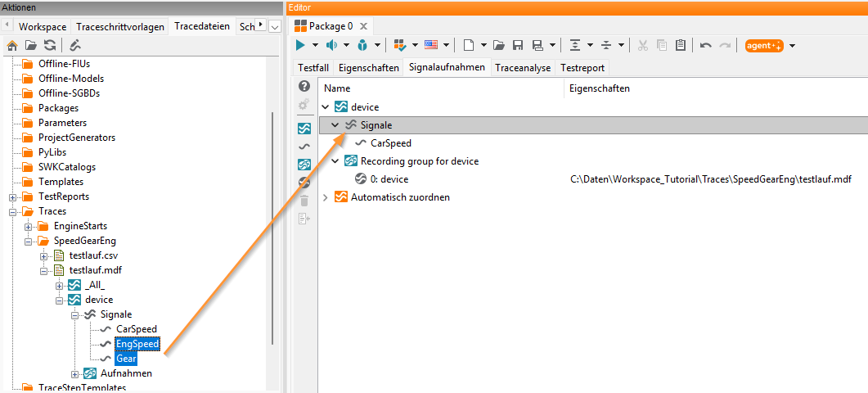Screen dimensions: 868x393
Task: Add single signal via side toolbar wave icon
Action: (x=304, y=147)
